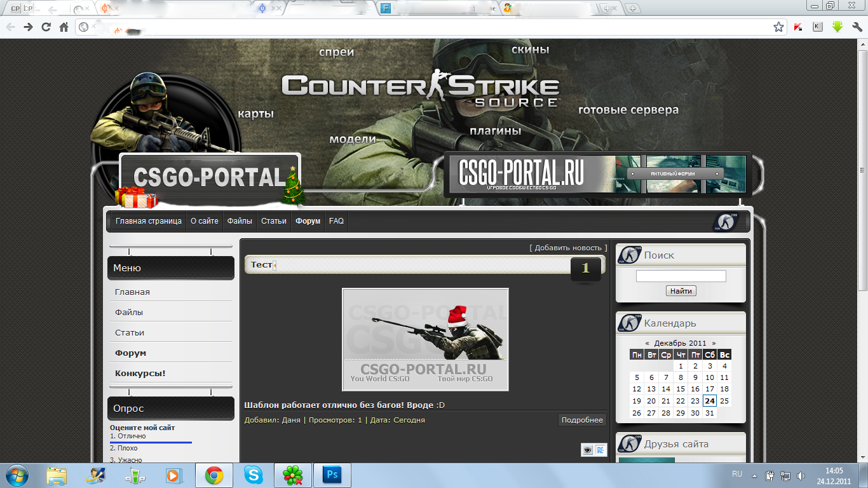This screenshot has height=488, width=868.
Task: Open a new browser tab
Action: (x=632, y=8)
